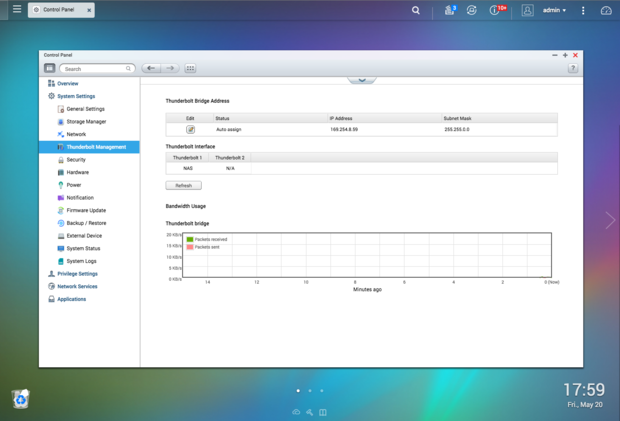
Task: Open the book icon in bottom dock
Action: click(x=323, y=412)
